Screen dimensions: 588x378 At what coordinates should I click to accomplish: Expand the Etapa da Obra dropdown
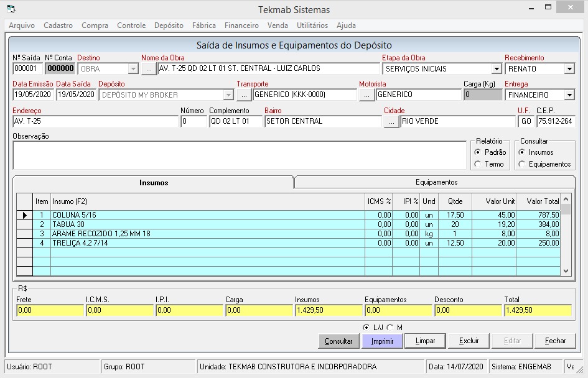[x=497, y=69]
